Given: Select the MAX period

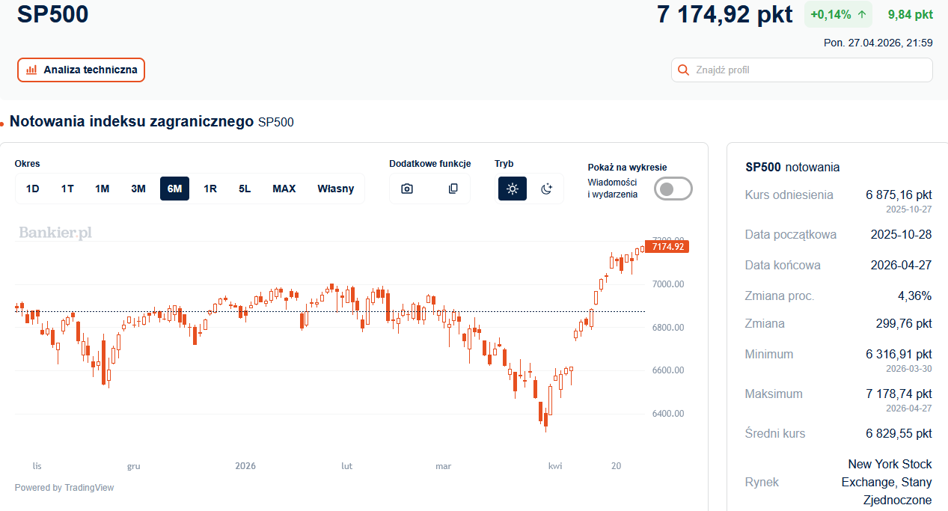Looking at the screenshot, I should [x=284, y=189].
